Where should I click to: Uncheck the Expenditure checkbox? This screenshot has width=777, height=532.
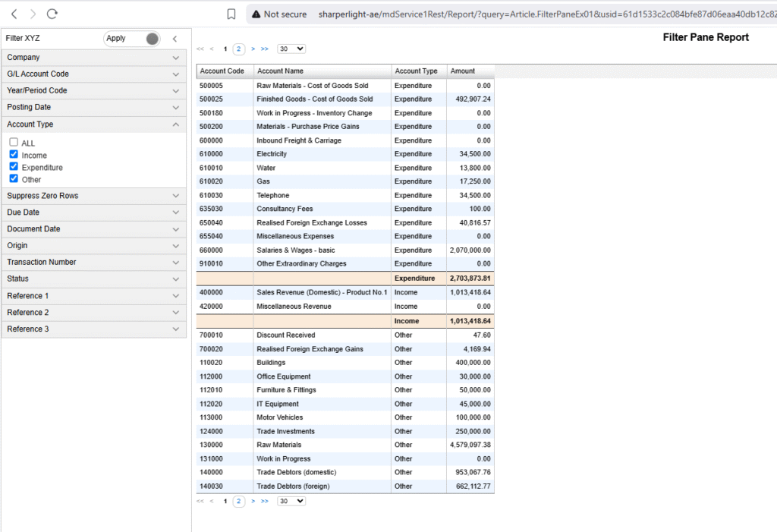coord(14,167)
